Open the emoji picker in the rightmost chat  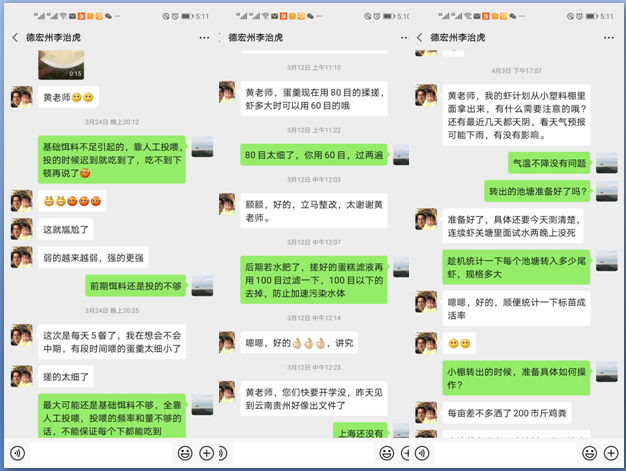[x=586, y=452]
